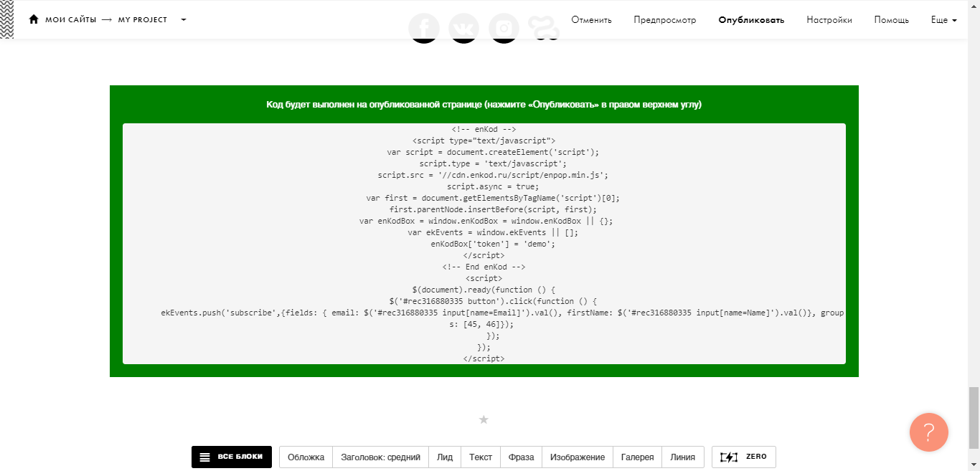Click Опубликовать to publish the page

[x=751, y=20]
